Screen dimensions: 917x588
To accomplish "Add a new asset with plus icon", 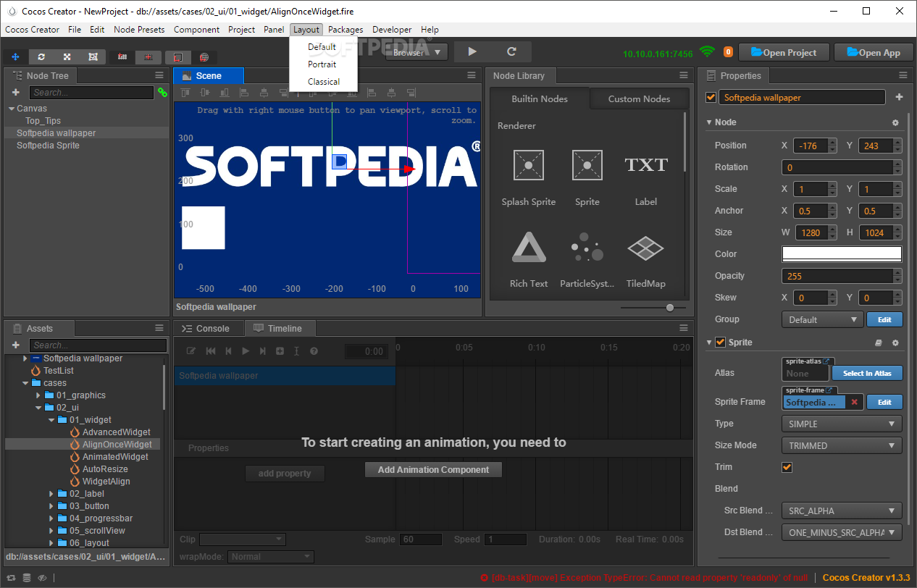I will coord(16,345).
